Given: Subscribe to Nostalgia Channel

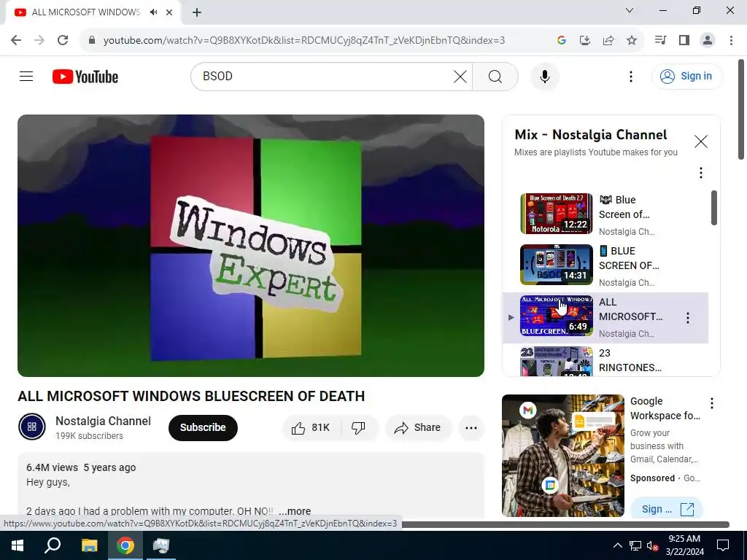Looking at the screenshot, I should click(x=203, y=427).
